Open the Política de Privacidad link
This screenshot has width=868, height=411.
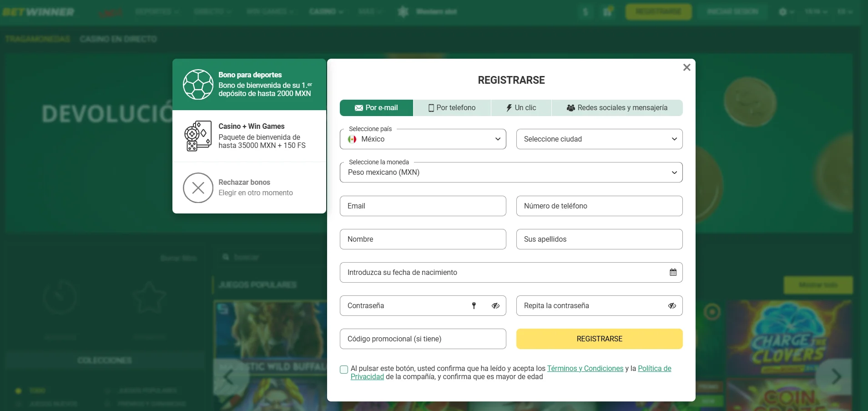click(654, 368)
